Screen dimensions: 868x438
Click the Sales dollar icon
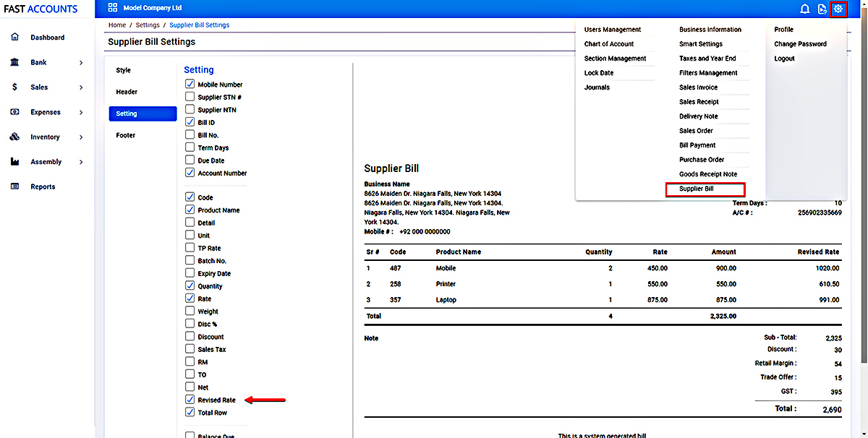(15, 87)
